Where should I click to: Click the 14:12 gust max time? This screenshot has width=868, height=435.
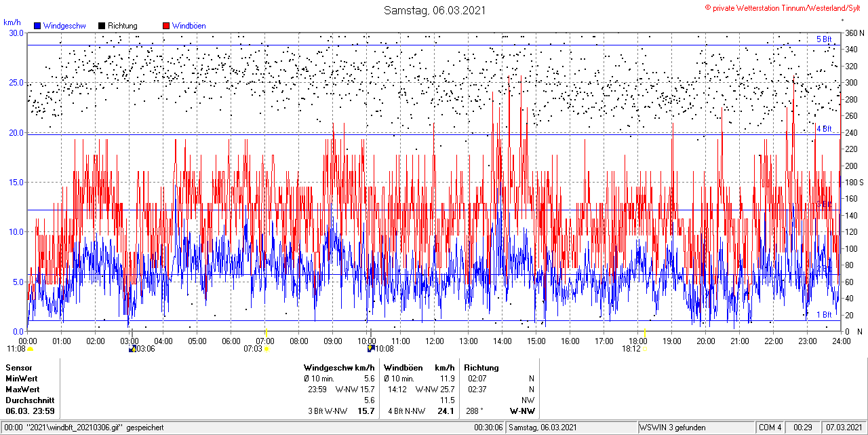[397, 389]
